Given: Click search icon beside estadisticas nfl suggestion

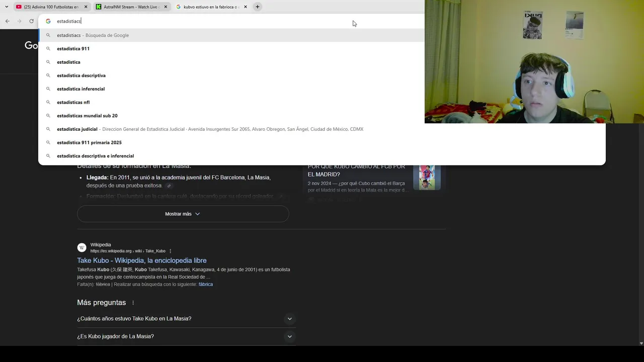Looking at the screenshot, I should tap(48, 102).
